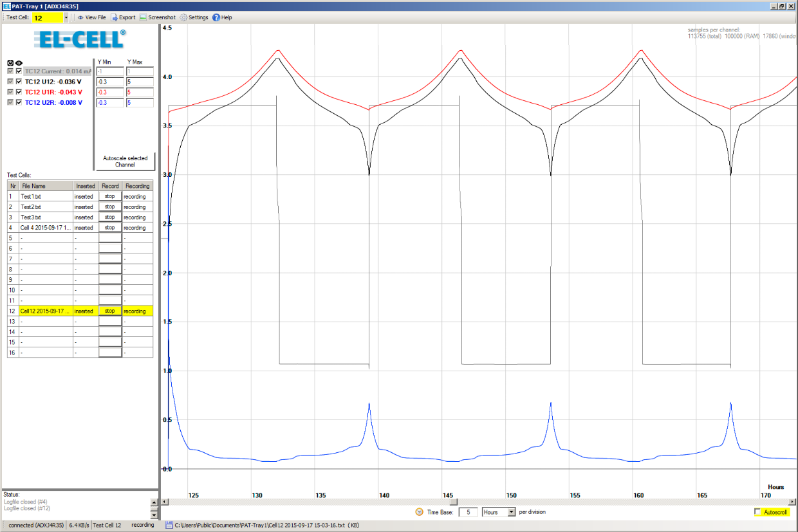This screenshot has width=798, height=532.
Task: Click the chart scrollbar left arrow
Action: 164,502
